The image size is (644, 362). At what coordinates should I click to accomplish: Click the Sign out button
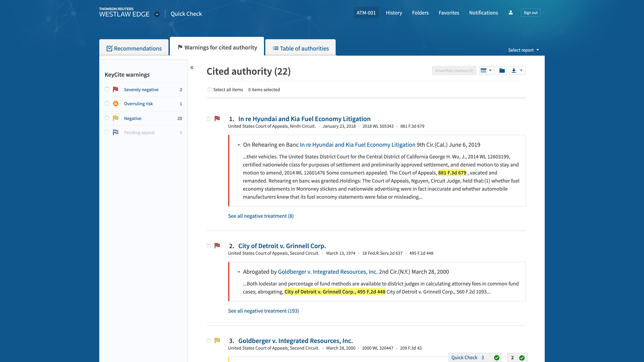(531, 13)
